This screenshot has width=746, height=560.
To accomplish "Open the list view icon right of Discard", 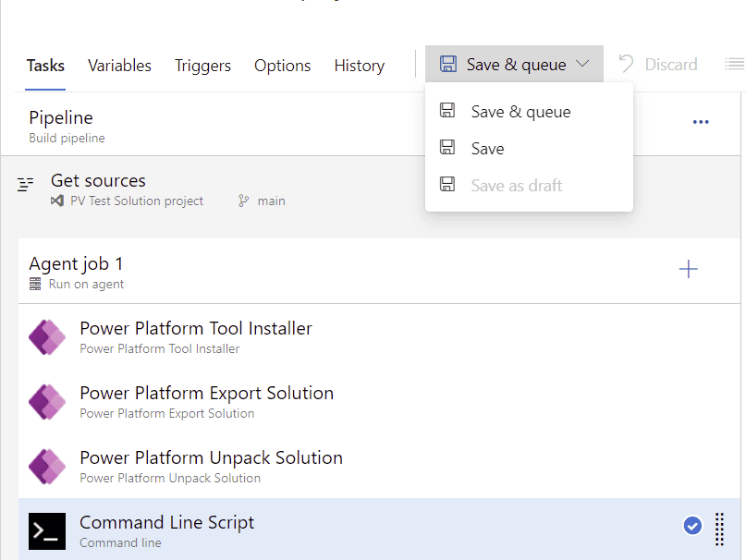I will [x=734, y=64].
